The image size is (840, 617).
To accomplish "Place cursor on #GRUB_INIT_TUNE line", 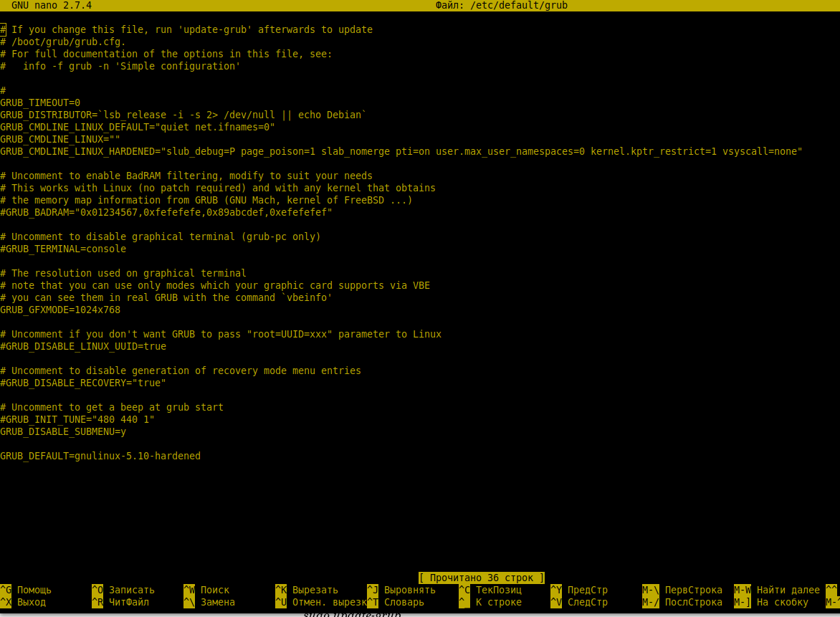I will [77, 419].
